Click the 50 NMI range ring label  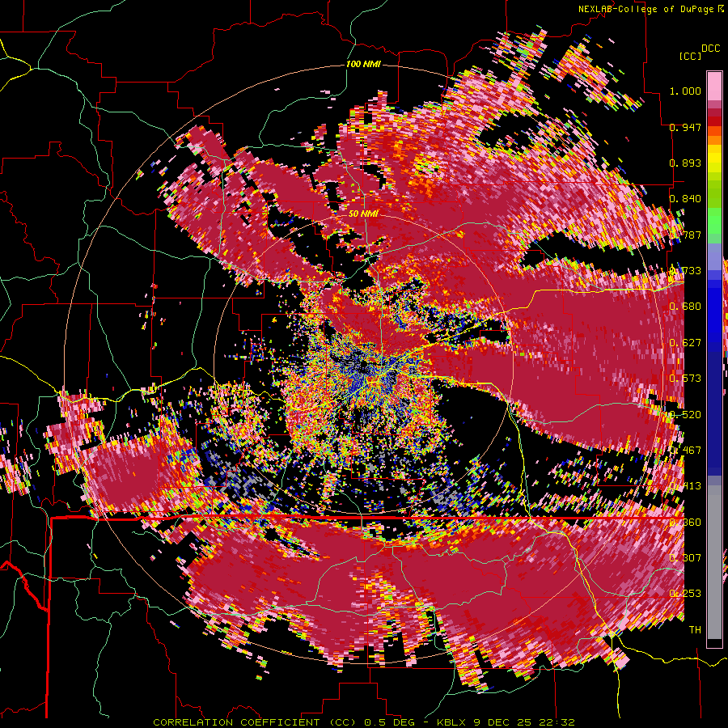tap(363, 214)
